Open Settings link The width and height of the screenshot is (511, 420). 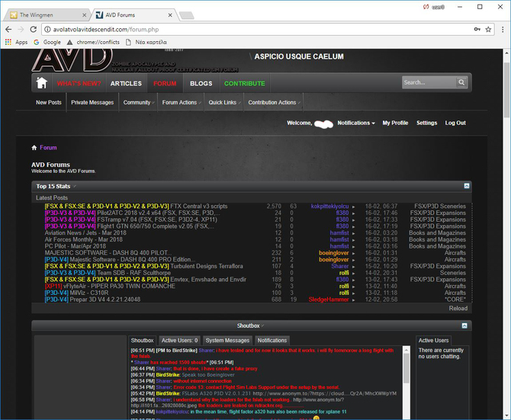pos(426,123)
